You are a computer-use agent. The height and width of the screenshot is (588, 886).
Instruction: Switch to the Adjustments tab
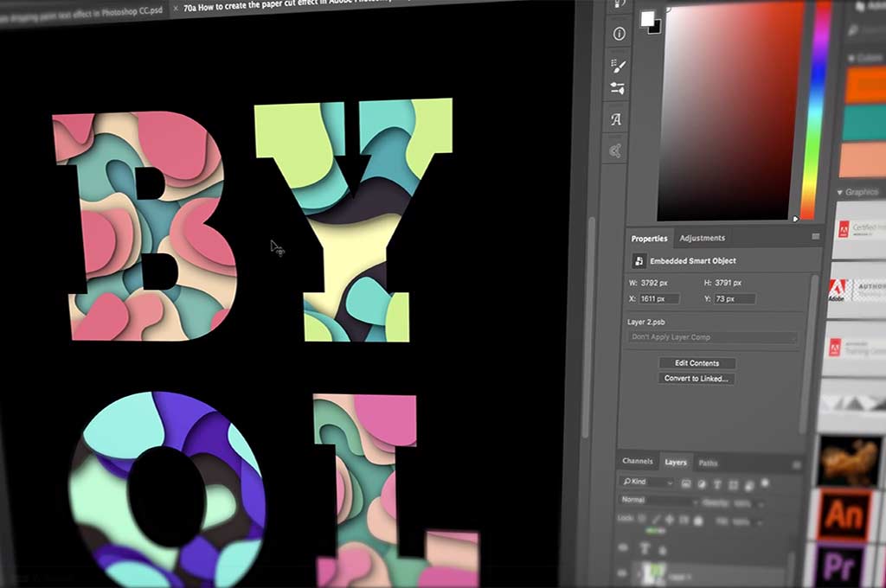[702, 239]
